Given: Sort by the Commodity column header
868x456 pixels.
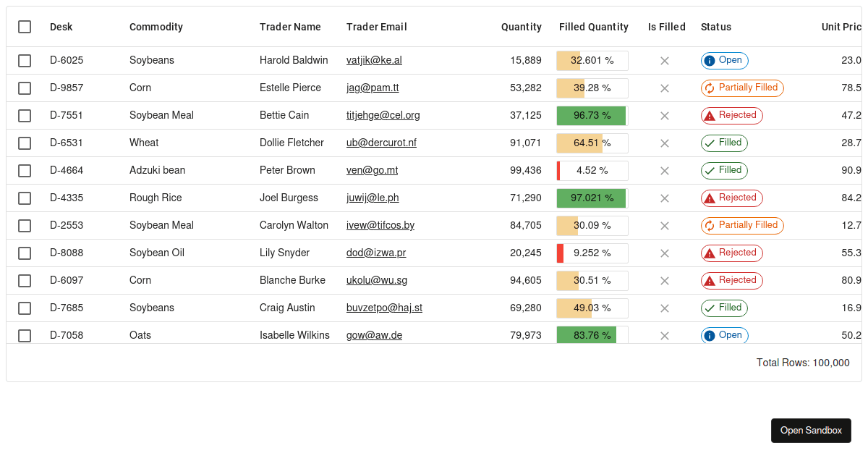Looking at the screenshot, I should click(156, 27).
